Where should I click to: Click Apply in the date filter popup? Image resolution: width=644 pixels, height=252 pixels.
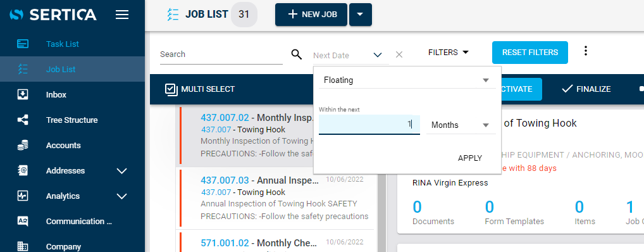click(470, 158)
